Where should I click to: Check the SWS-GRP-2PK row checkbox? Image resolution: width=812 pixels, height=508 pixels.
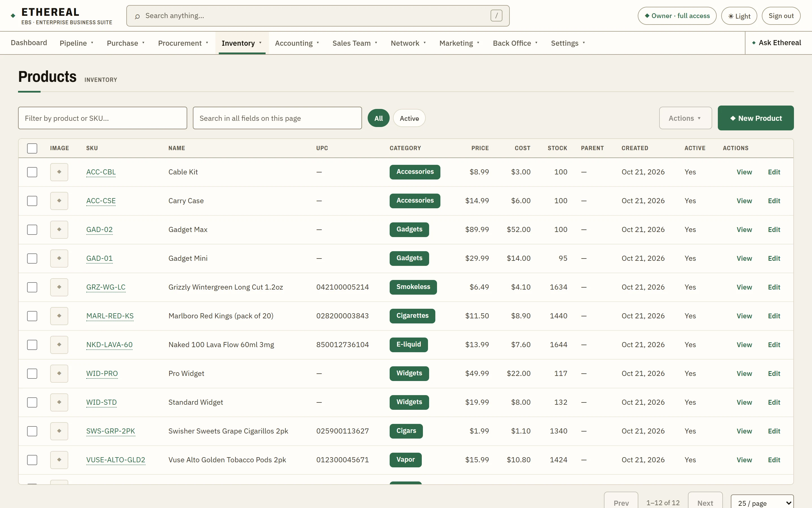32,431
